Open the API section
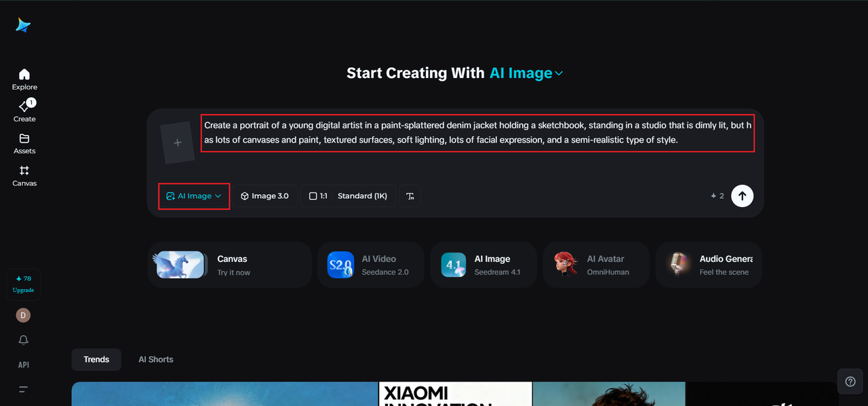This screenshot has height=406, width=868. coord(23,365)
